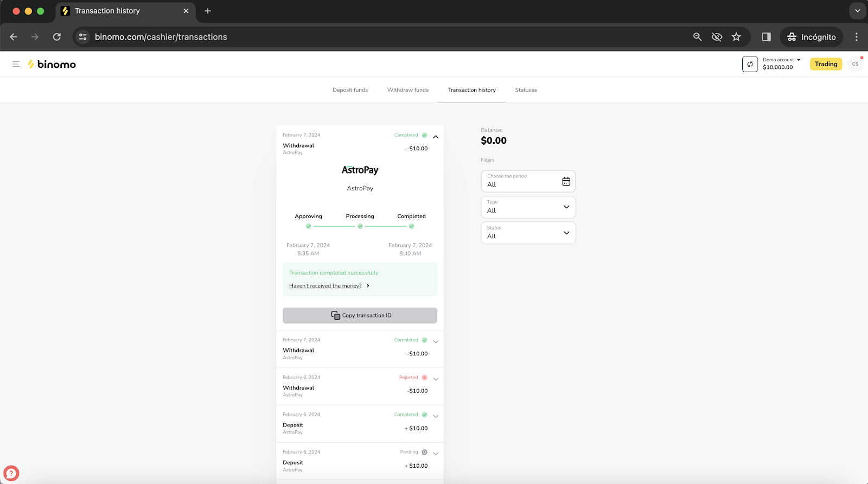This screenshot has width=868, height=484.
Task: Expand the rejected withdrawal transaction
Action: (x=436, y=379)
